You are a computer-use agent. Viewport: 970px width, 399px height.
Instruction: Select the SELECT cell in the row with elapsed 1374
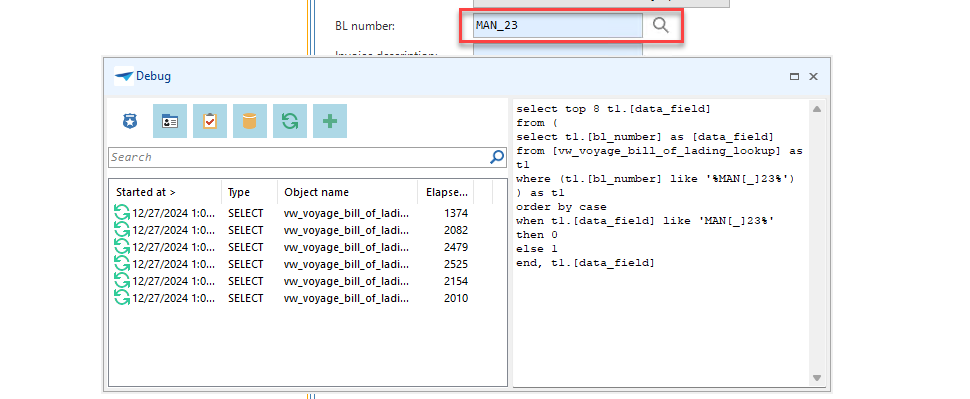246,213
